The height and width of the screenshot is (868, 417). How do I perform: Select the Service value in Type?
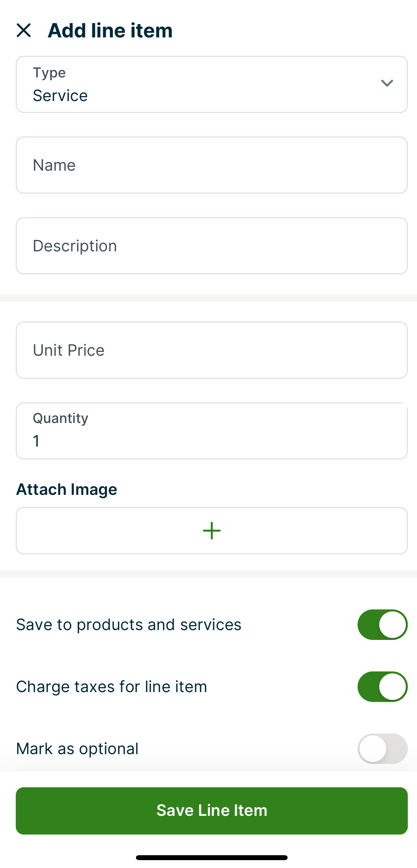pos(60,95)
